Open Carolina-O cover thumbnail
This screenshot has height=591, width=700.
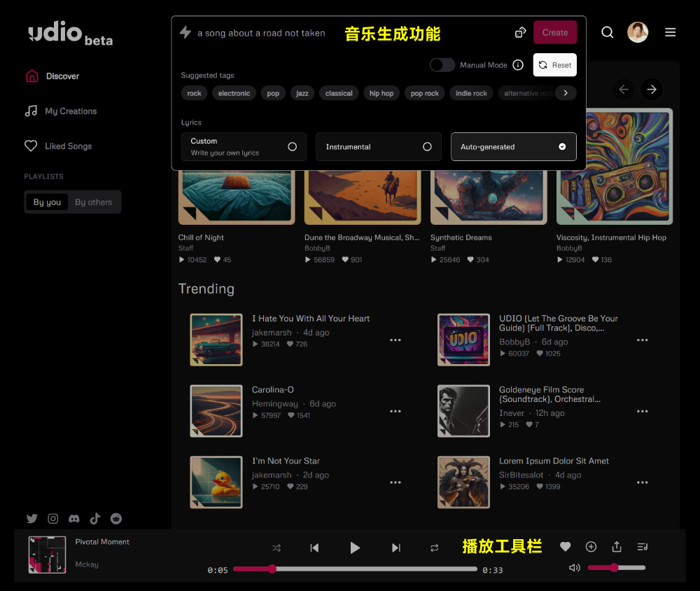(x=216, y=411)
